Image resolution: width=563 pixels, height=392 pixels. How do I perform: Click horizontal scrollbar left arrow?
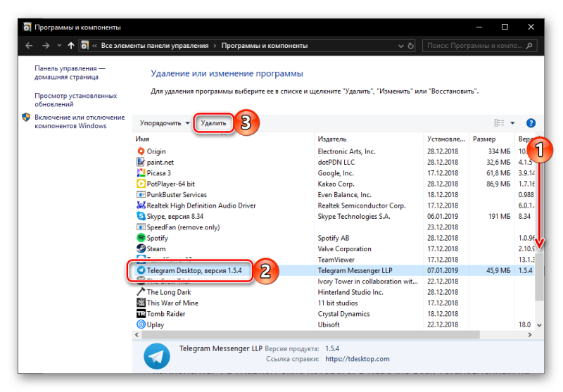tap(137, 334)
